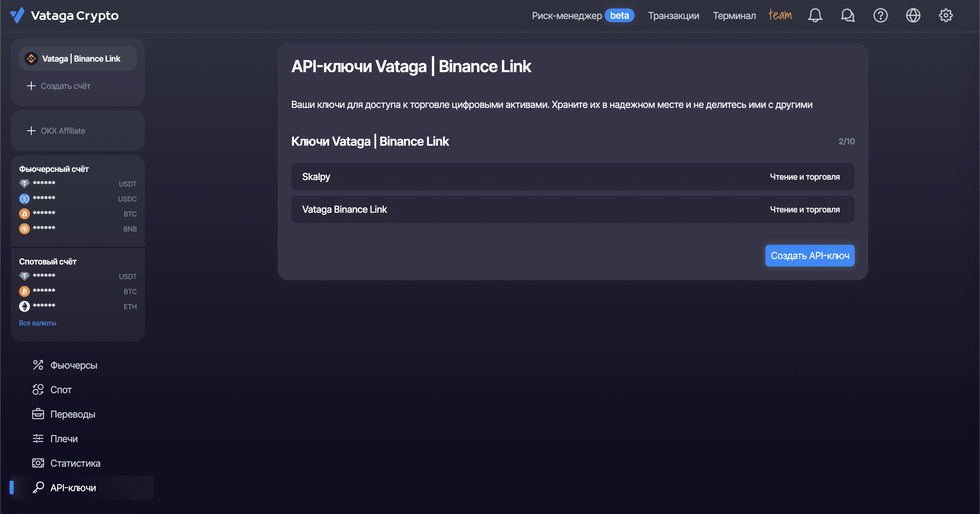Select the Плечи sliders icon
The height and width of the screenshot is (514, 980).
(x=38, y=438)
